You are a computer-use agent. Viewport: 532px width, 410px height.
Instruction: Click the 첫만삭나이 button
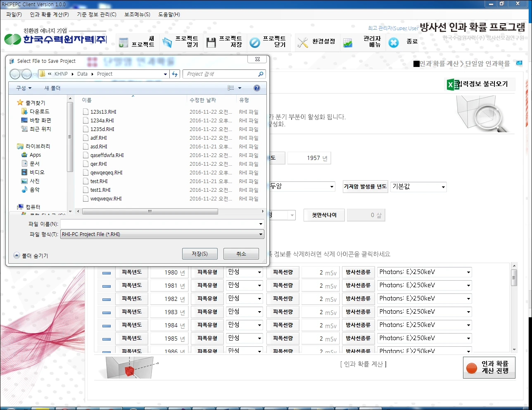(324, 215)
